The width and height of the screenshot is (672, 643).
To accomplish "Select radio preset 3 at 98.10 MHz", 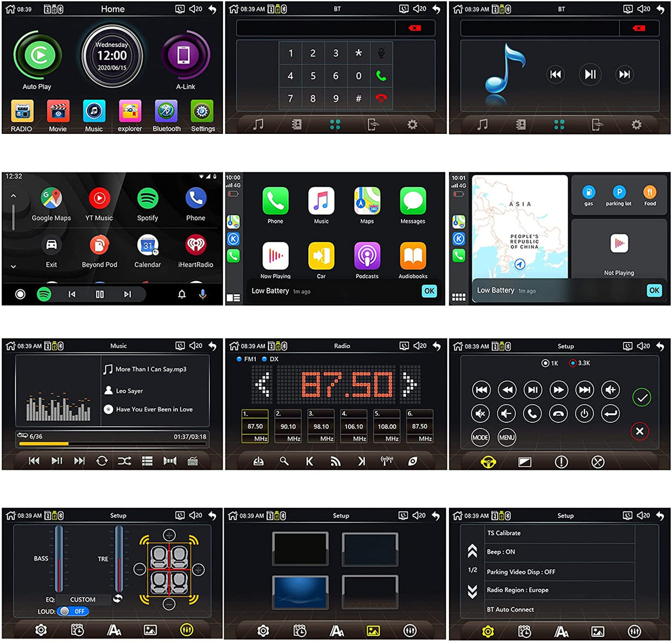I will 321,427.
